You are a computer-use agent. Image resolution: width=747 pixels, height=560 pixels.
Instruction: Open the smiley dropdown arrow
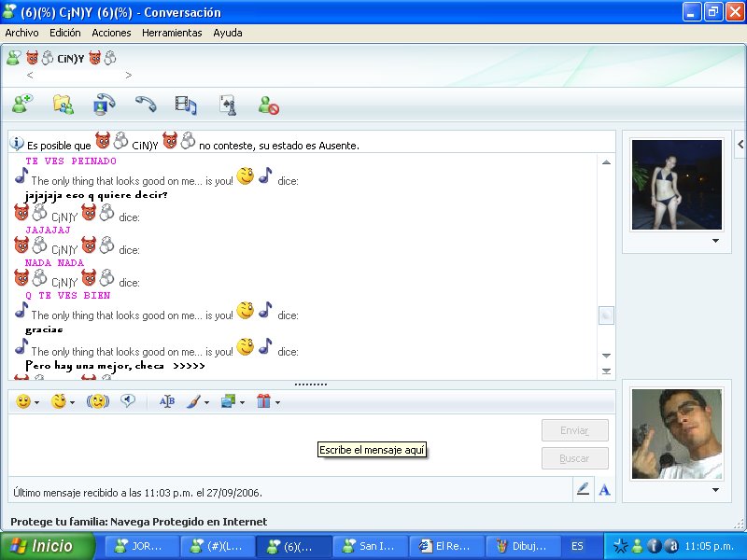click(36, 403)
